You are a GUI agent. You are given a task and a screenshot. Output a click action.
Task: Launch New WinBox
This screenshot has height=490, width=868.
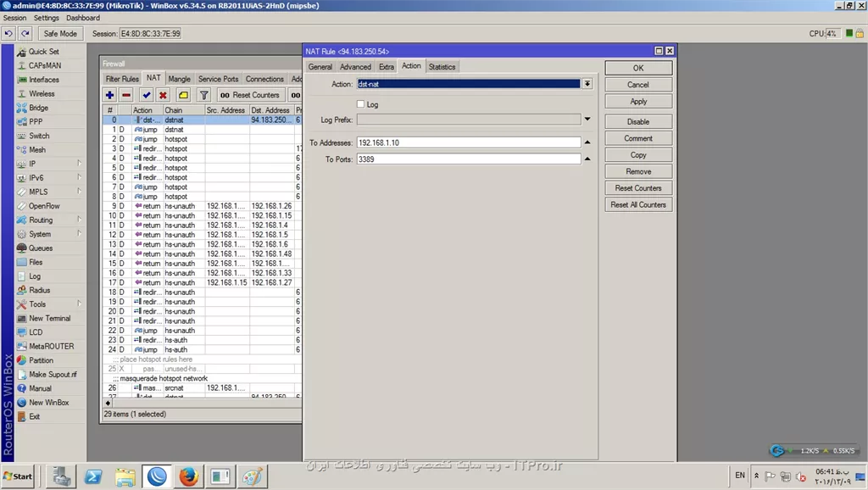[48, 403]
